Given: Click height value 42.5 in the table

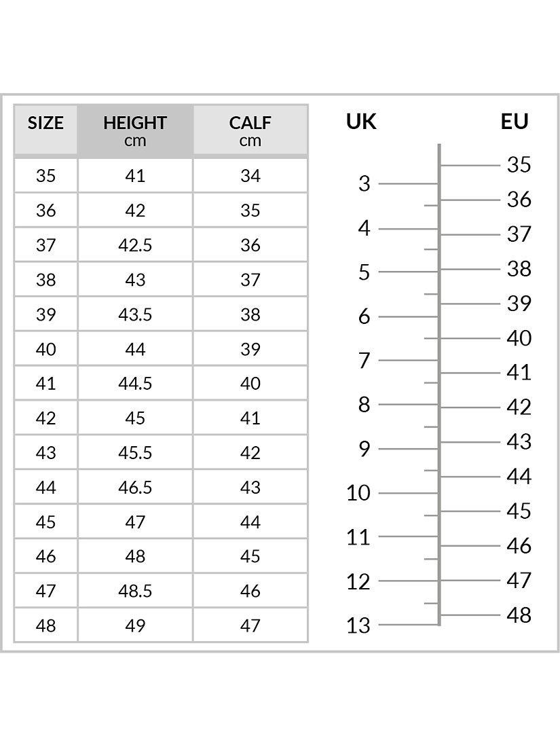Looking at the screenshot, I should tap(135, 245).
